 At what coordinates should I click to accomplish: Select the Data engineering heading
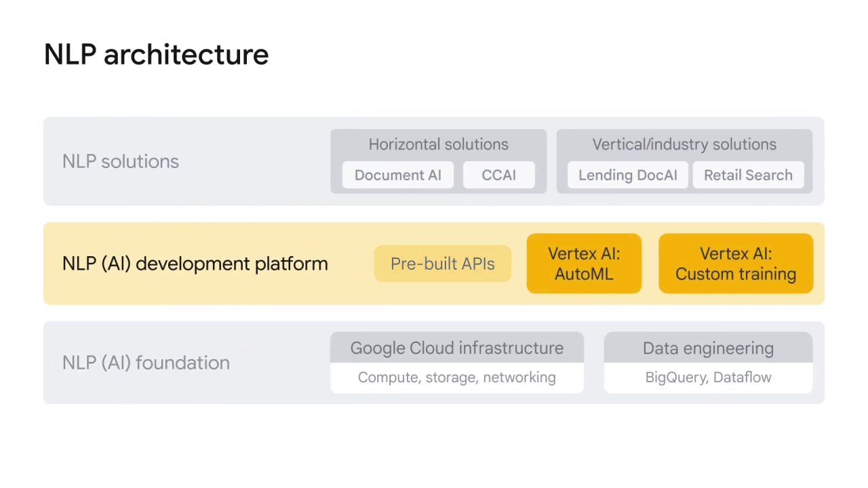pos(708,348)
